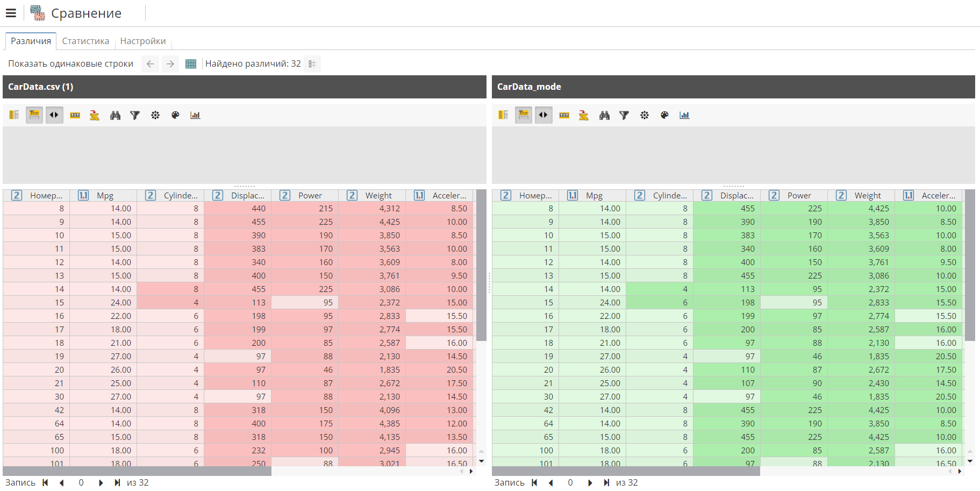The width and height of the screenshot is (980, 491).
Task: Click left table horizontal scrollbar thumb
Action: 137,471
